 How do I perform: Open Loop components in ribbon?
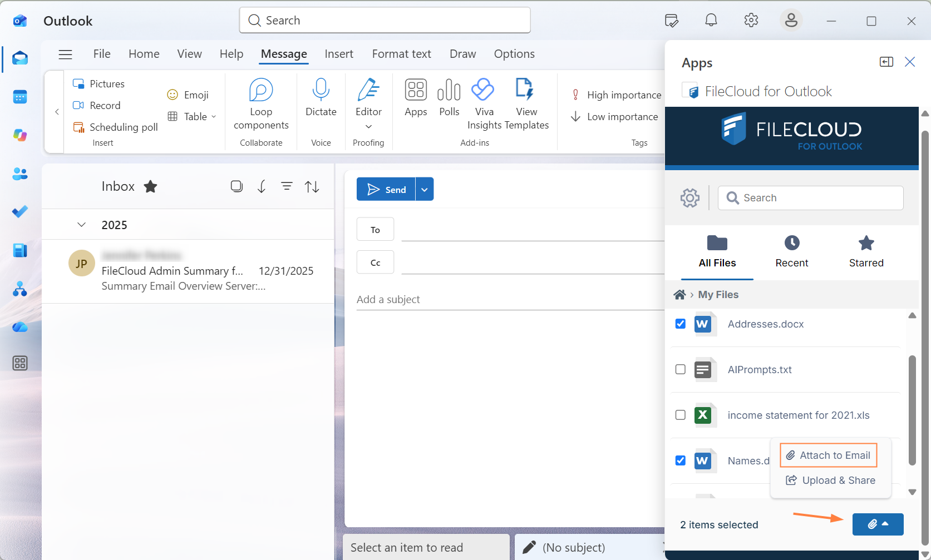[x=261, y=105]
